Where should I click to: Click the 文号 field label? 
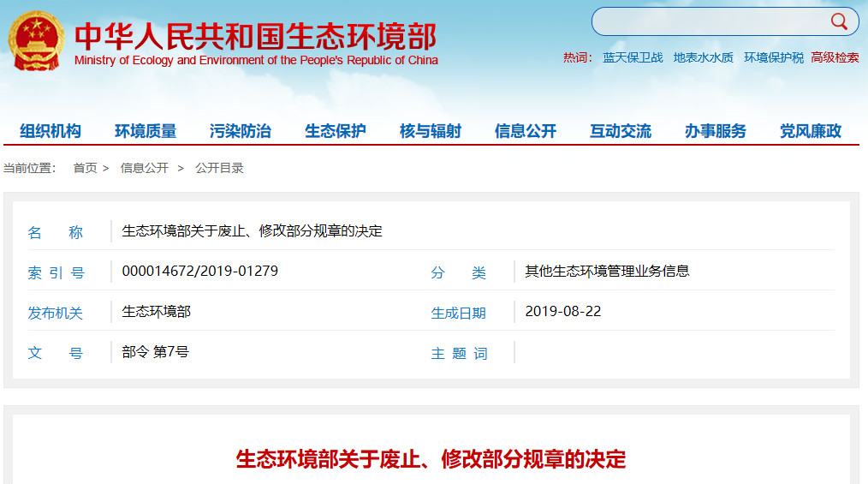coord(56,353)
